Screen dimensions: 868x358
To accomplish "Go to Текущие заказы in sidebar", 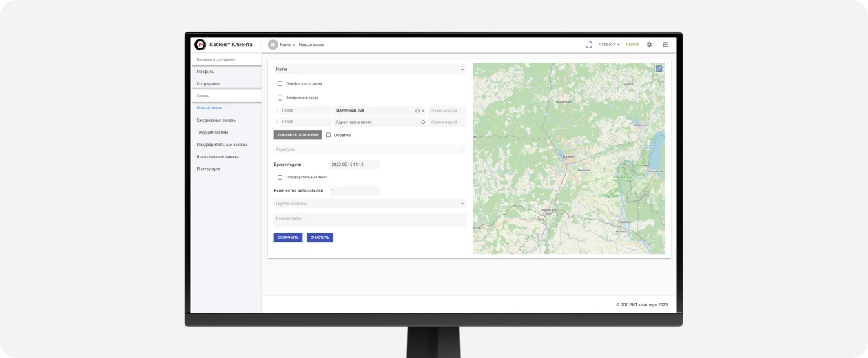I will pos(212,132).
